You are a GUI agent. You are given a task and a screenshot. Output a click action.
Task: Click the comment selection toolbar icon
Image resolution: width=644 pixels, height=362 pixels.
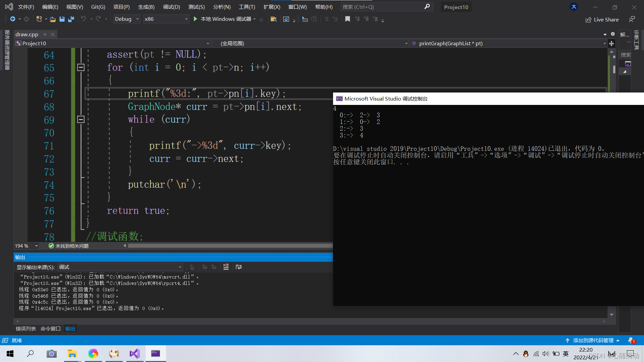click(x=326, y=19)
